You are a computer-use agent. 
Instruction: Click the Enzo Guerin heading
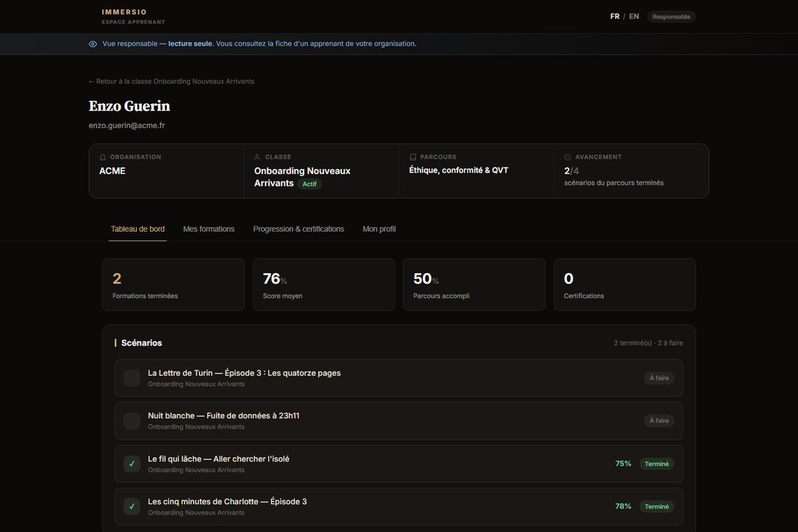point(129,106)
